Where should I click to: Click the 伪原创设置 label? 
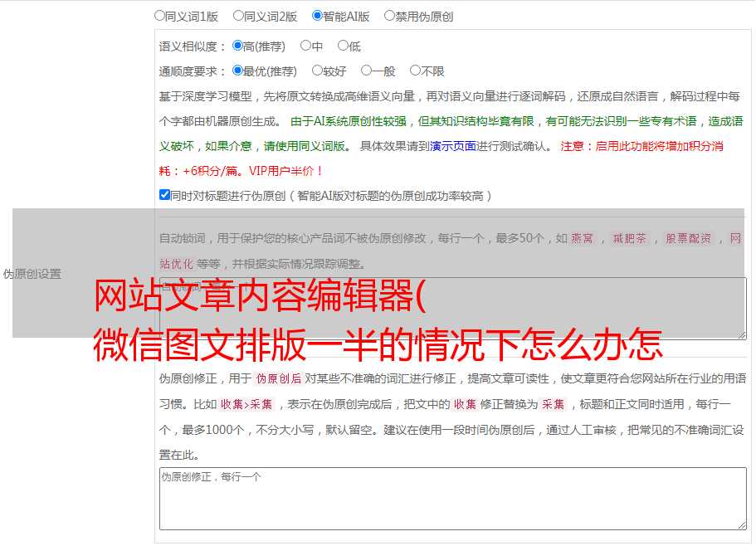pyautogui.click(x=32, y=274)
